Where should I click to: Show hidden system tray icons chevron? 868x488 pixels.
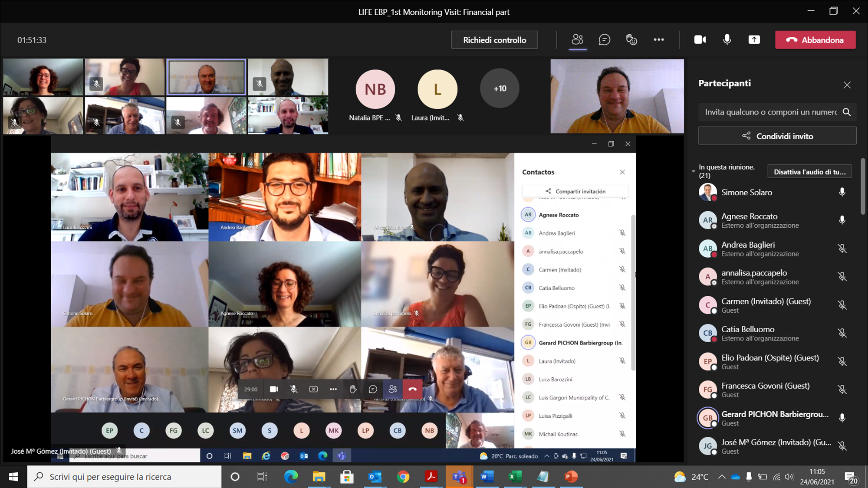pyautogui.click(x=721, y=477)
